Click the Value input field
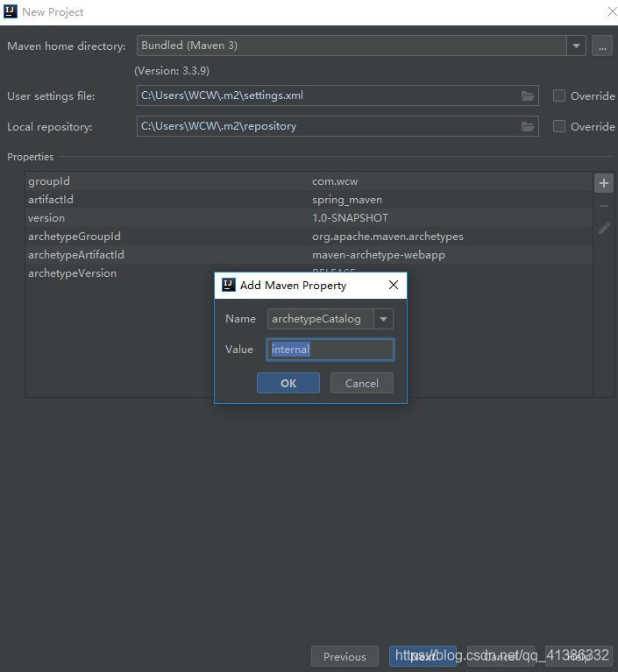 [330, 350]
